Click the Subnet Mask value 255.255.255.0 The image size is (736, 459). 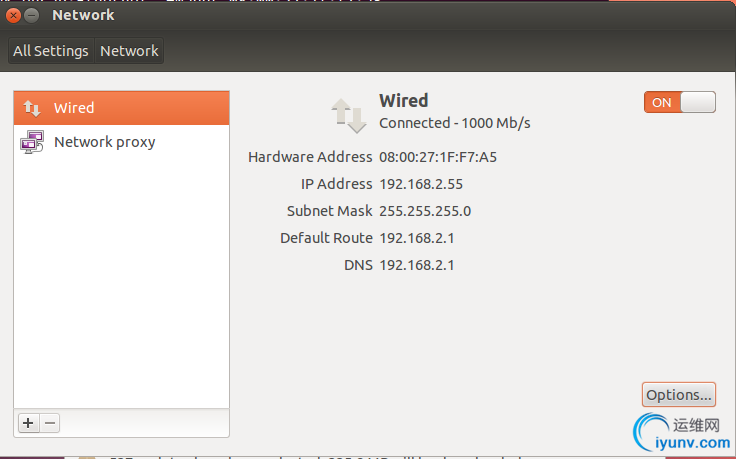pyautogui.click(x=425, y=211)
